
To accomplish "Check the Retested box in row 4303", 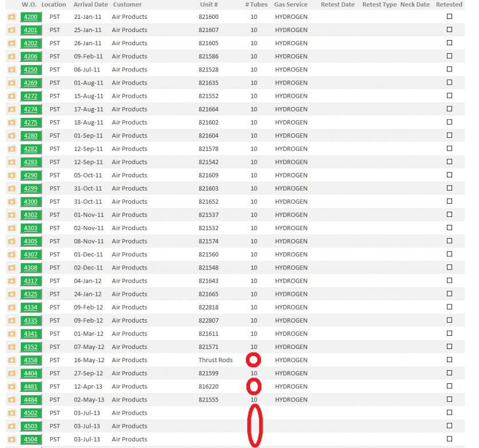I will coord(449,228).
